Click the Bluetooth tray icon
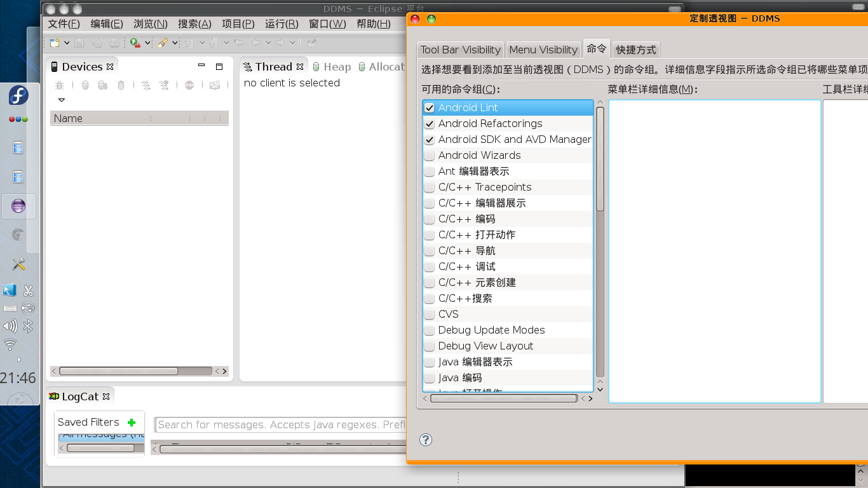 [x=28, y=327]
